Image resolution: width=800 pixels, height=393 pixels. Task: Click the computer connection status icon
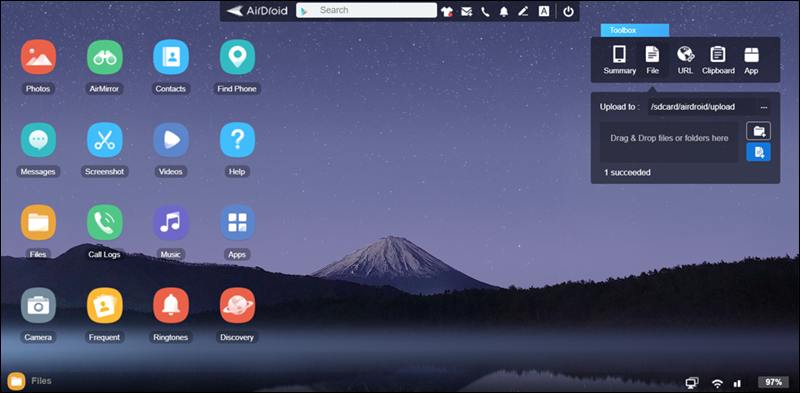point(692,383)
